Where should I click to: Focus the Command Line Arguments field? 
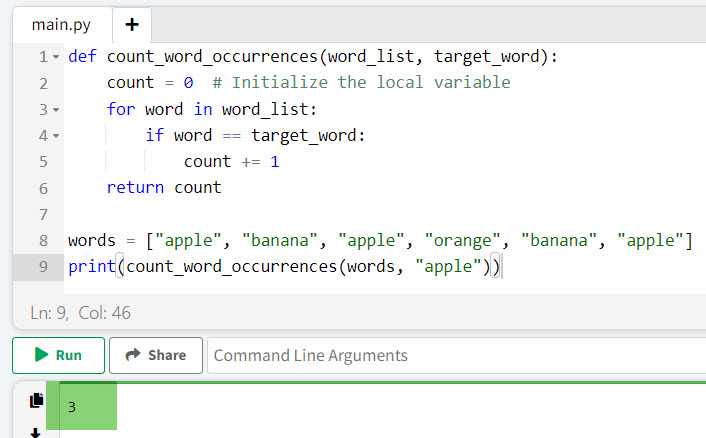(x=456, y=355)
